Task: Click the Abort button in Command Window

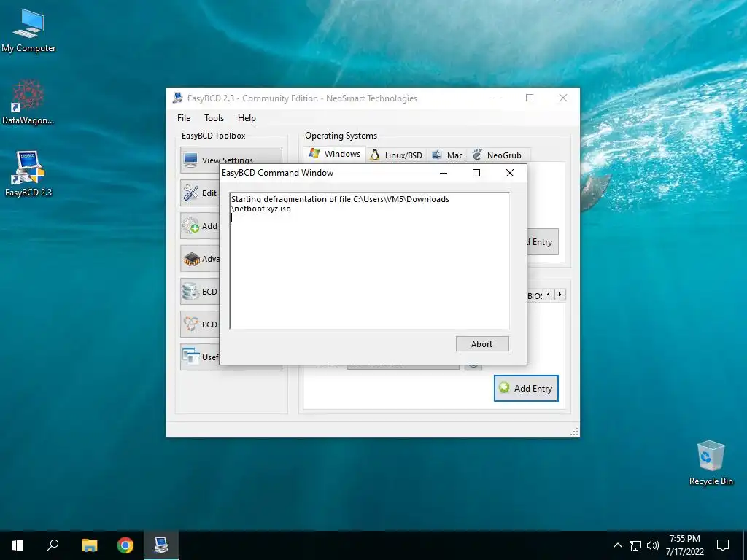Action: (x=482, y=344)
